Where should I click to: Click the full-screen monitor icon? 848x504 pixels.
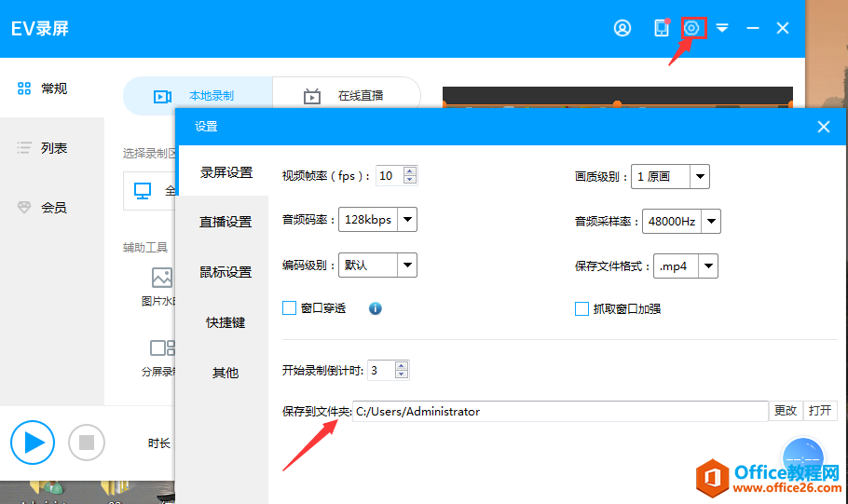[143, 191]
